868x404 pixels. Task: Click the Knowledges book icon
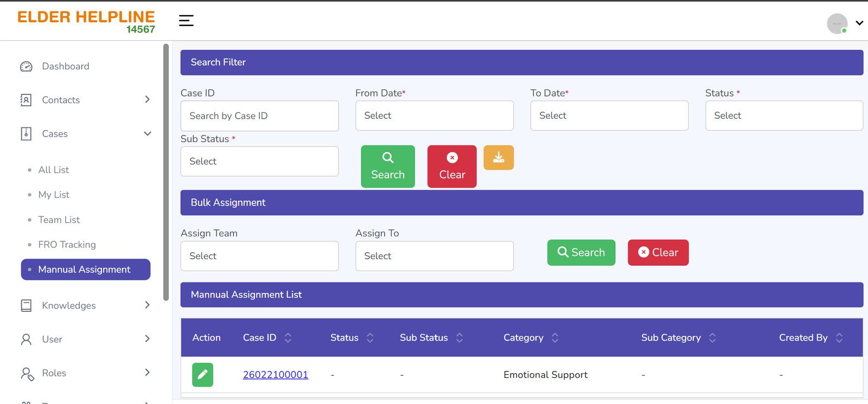pos(26,305)
